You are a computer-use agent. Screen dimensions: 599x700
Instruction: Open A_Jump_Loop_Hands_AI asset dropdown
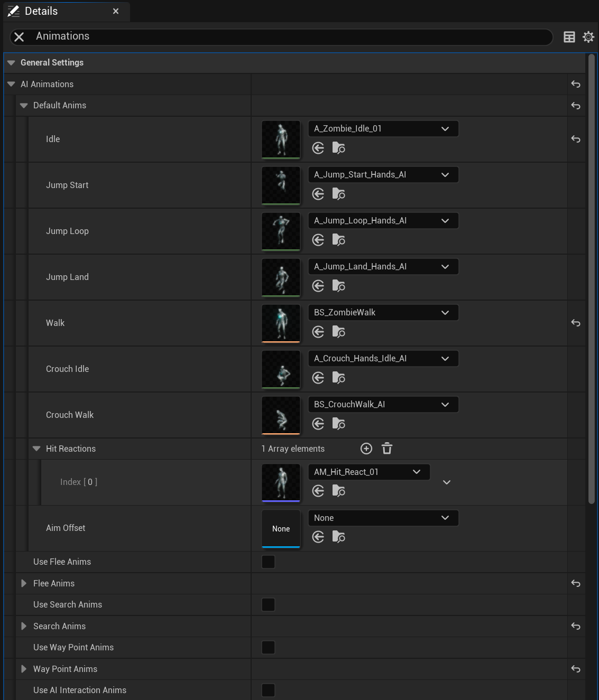pos(383,221)
